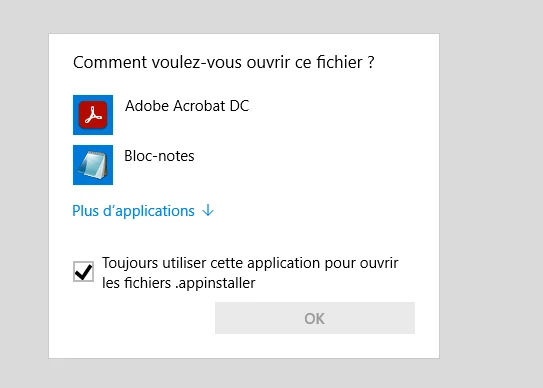Open the Plus d'applications link
Image resolution: width=543 pixels, height=388 pixels.
(133, 211)
